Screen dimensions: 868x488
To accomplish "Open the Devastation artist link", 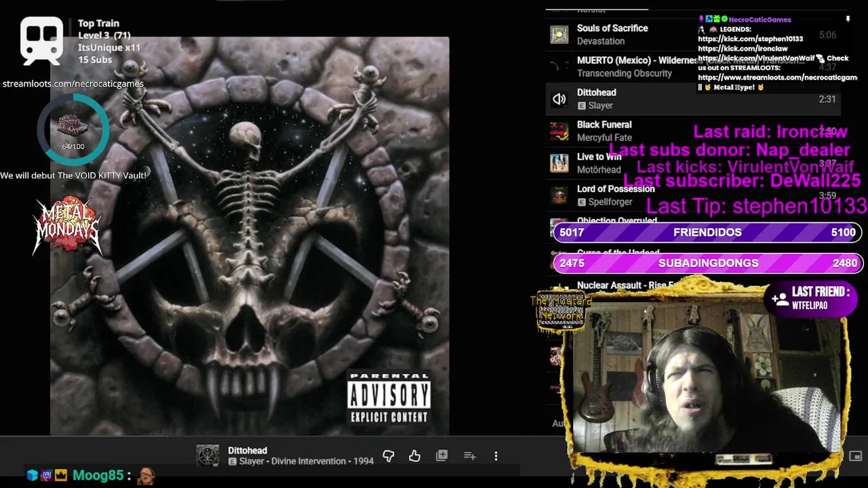I will click(601, 41).
